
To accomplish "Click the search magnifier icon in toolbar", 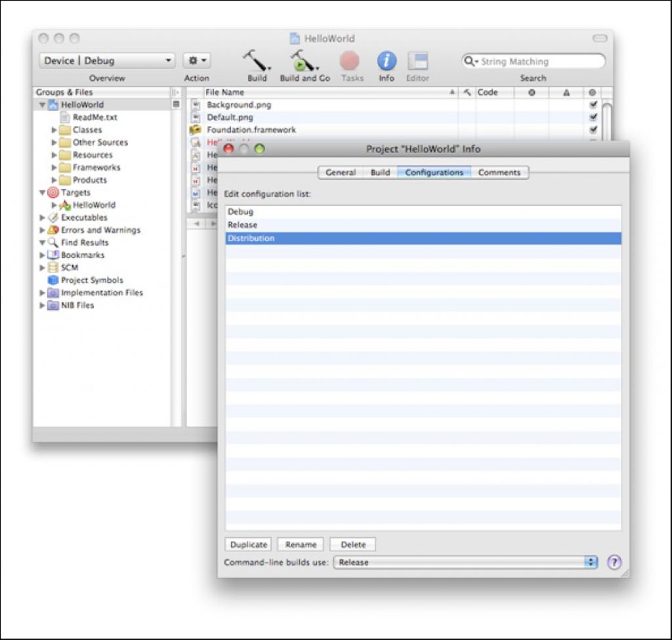I will tap(469, 61).
